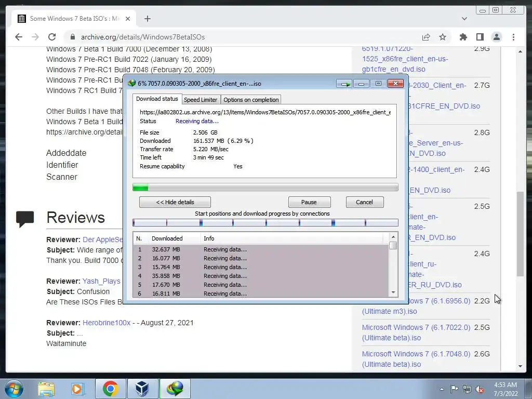Click the muted volume tray icon
532x399 pixels.
coord(480,389)
